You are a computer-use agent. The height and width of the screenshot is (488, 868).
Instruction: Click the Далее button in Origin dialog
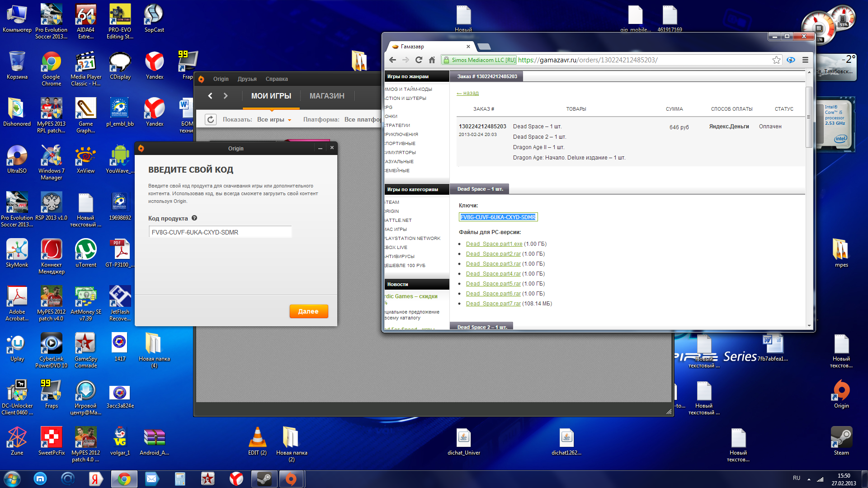(x=308, y=311)
